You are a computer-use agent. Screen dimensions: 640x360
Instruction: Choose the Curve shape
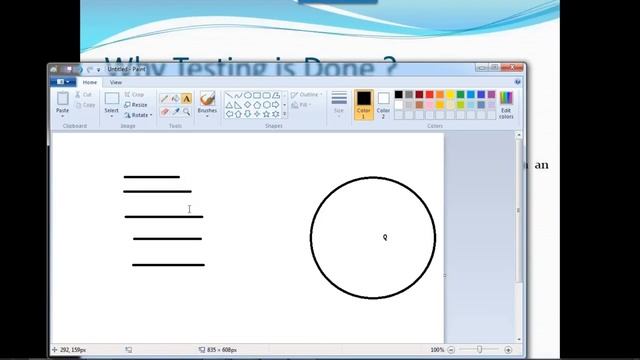[x=238, y=95]
